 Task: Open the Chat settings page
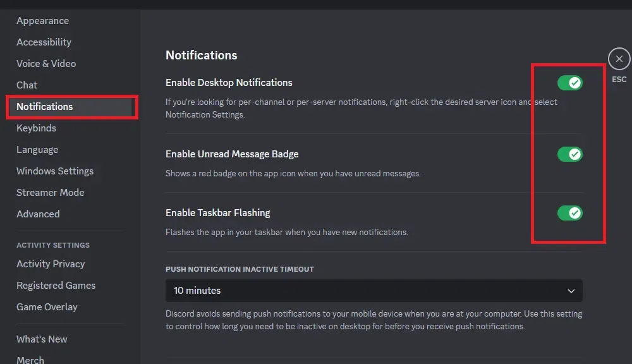(x=27, y=85)
